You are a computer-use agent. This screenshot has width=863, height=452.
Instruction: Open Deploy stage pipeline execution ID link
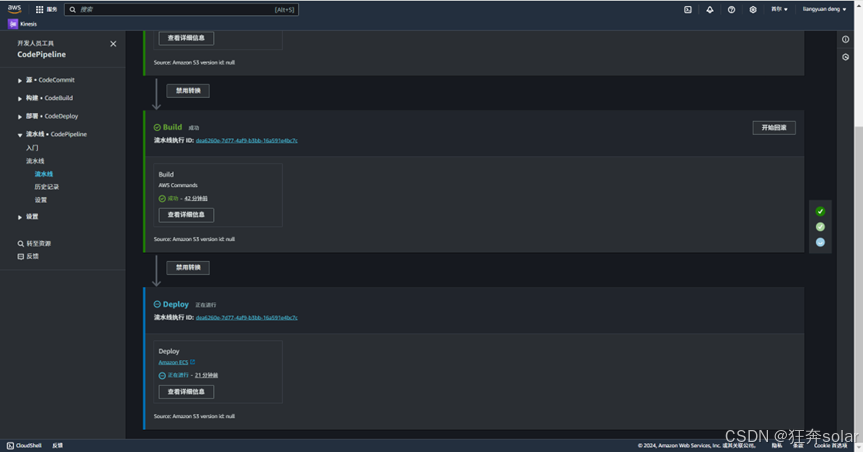click(247, 318)
